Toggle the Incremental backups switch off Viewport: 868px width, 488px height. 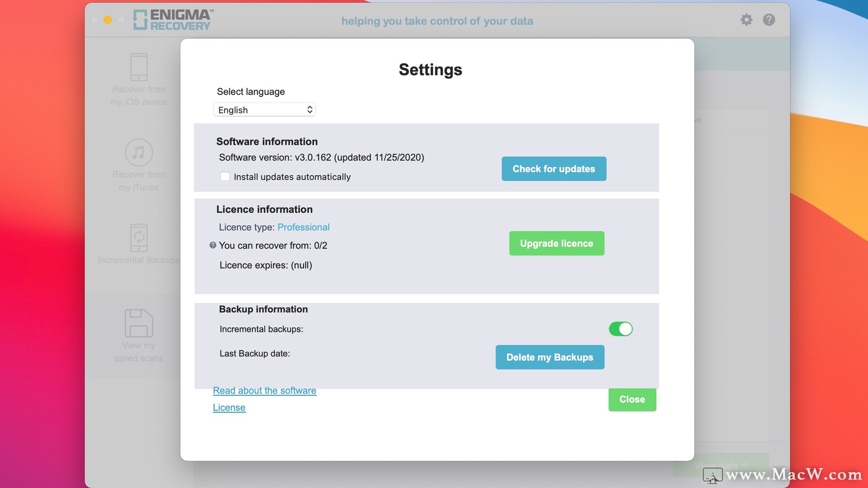620,329
